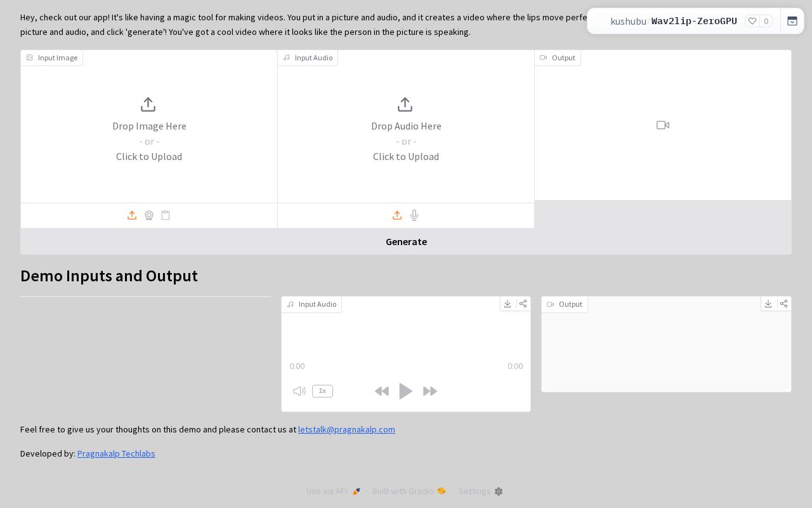Click the upload source icon under Input Audio
Screen dimensions: 812x508
tap(397, 215)
